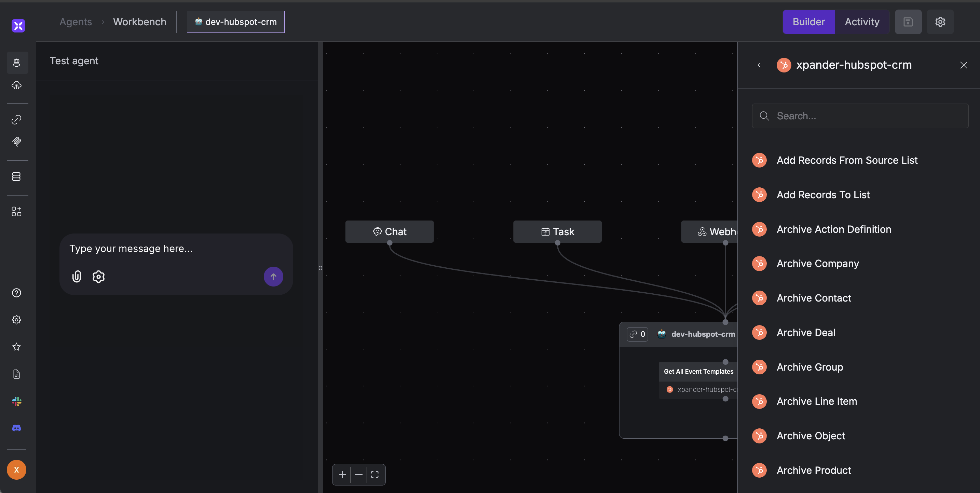Select the Builder tab
Viewport: 980px width, 493px height.
coord(808,22)
